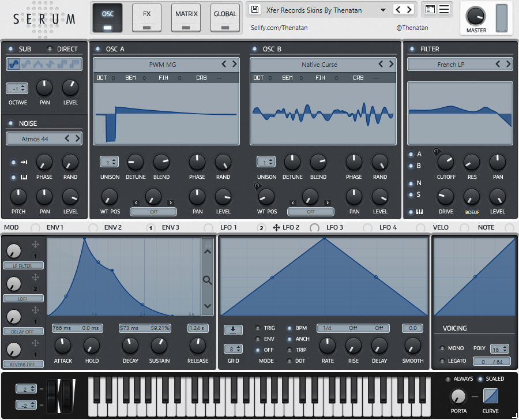Image resolution: width=519 pixels, height=420 pixels.
Task: Click the LOFI macro label
Action: tap(23, 298)
